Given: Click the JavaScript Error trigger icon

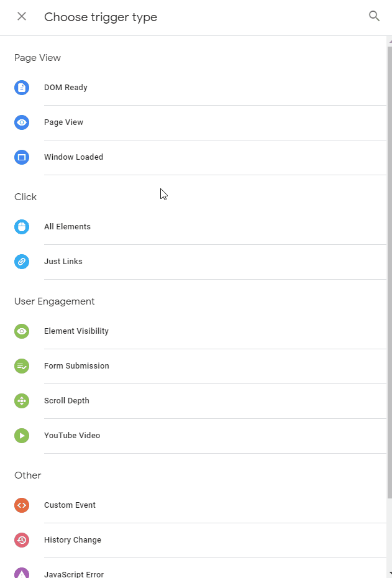Looking at the screenshot, I should click(22, 573).
